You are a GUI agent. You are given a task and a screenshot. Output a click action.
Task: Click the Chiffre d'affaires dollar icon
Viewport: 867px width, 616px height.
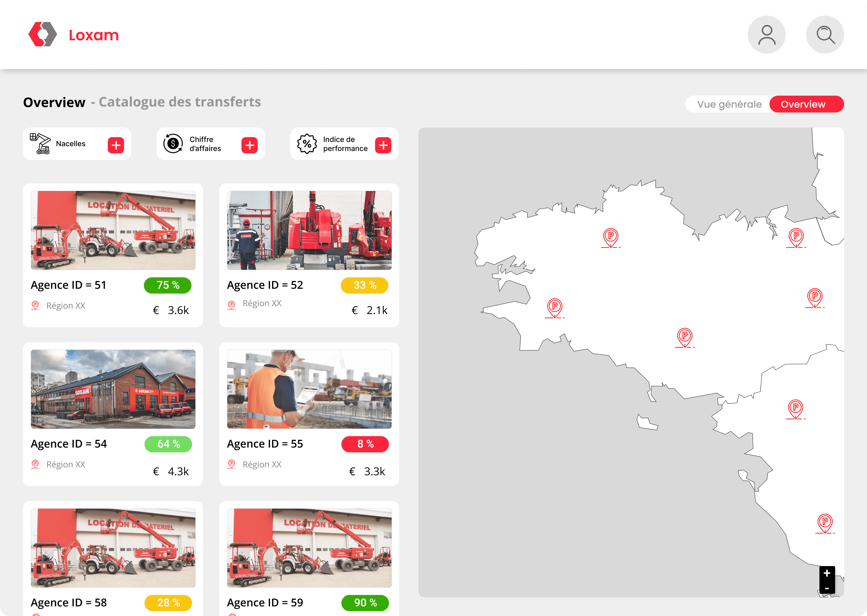point(173,144)
